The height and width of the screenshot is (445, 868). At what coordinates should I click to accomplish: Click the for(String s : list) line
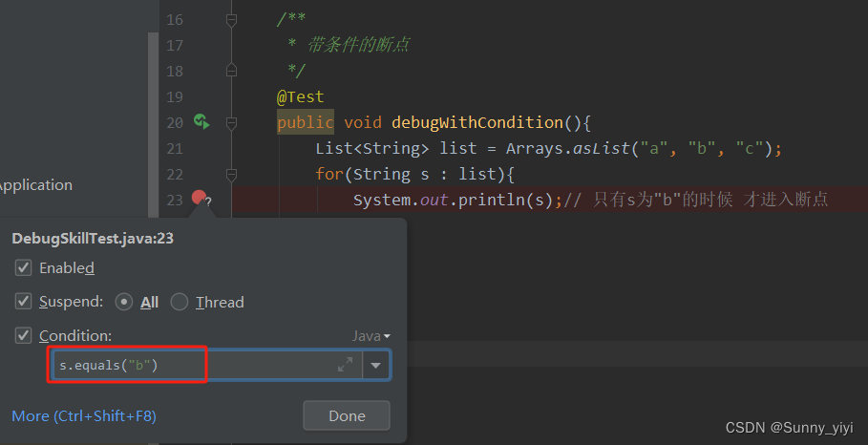pos(414,175)
